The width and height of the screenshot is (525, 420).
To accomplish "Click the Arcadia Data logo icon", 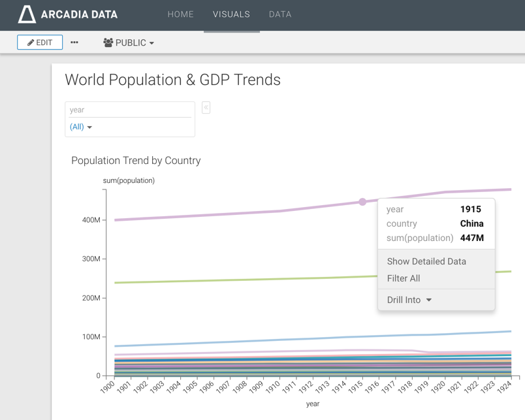I will [x=27, y=14].
